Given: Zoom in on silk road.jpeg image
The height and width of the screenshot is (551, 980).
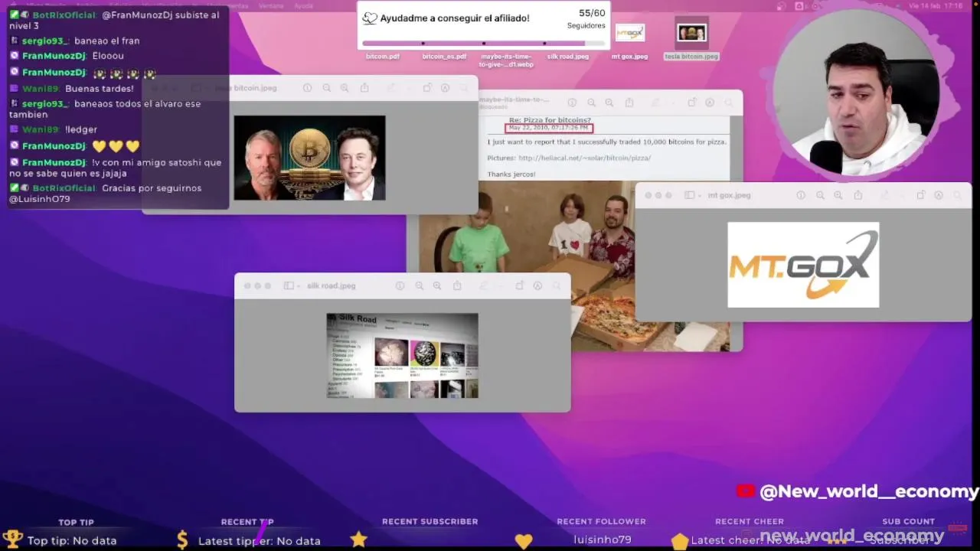Looking at the screenshot, I should [437, 285].
